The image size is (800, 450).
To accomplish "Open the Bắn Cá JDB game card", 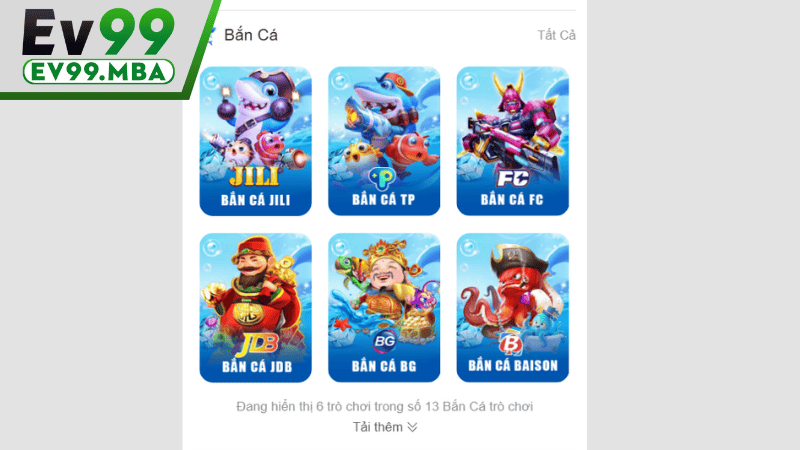I will [256, 308].
